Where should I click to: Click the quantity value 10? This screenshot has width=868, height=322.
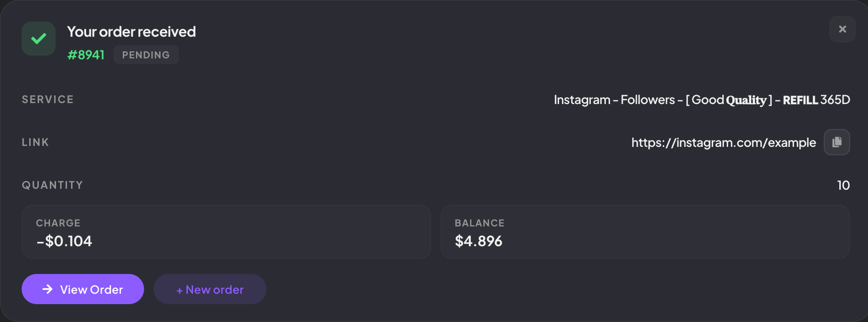pyautogui.click(x=843, y=185)
